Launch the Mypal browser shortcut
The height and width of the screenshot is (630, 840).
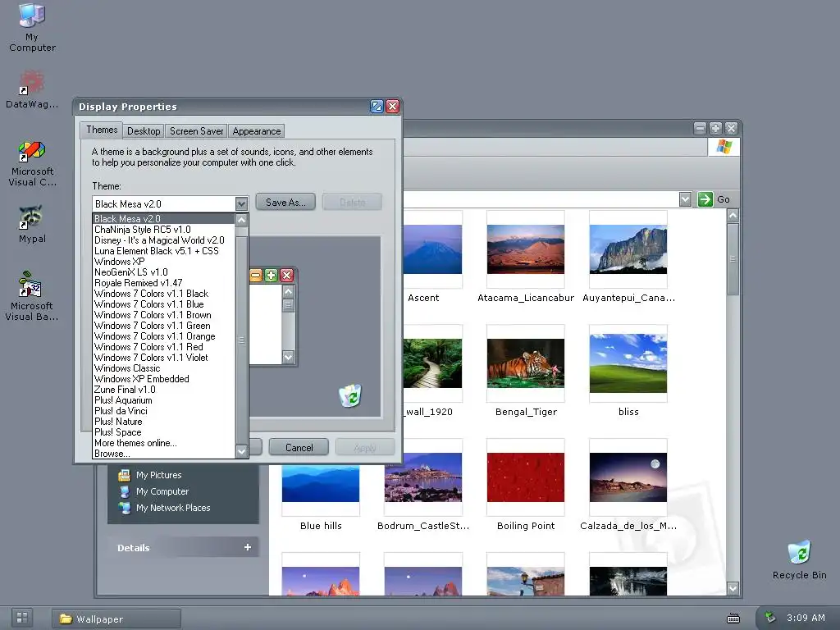(32, 224)
